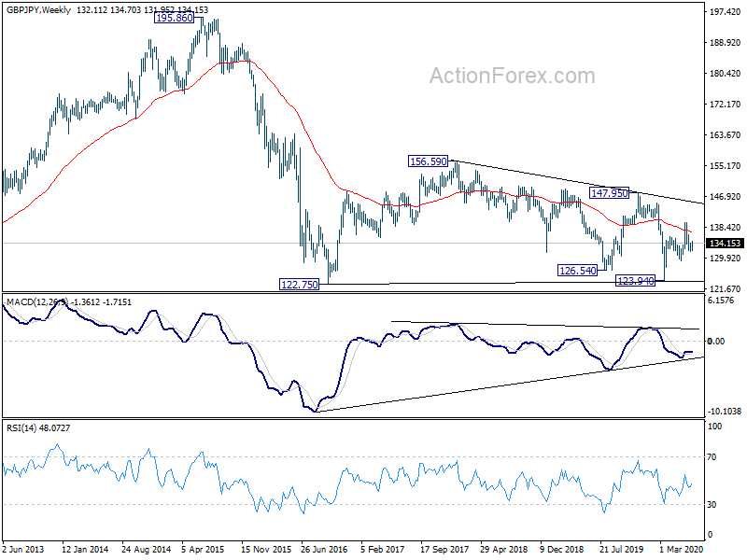
Task: Select the 9 Dec 2018 date label
Action: coord(562,549)
